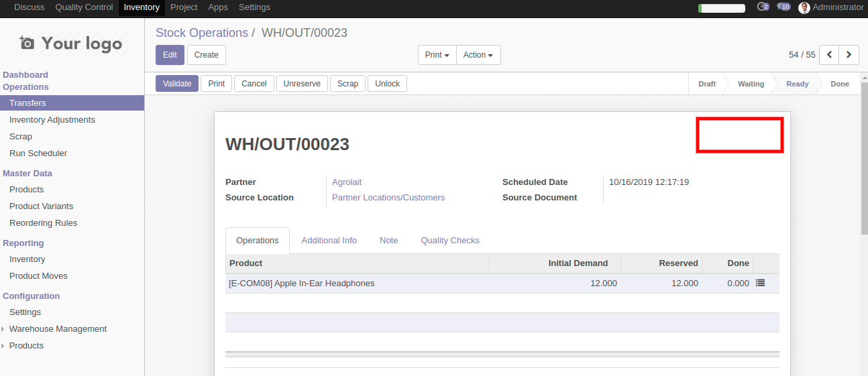Viewport: 868px width, 376px height.
Task: Switch to the Quality Checks tab
Action: point(450,241)
